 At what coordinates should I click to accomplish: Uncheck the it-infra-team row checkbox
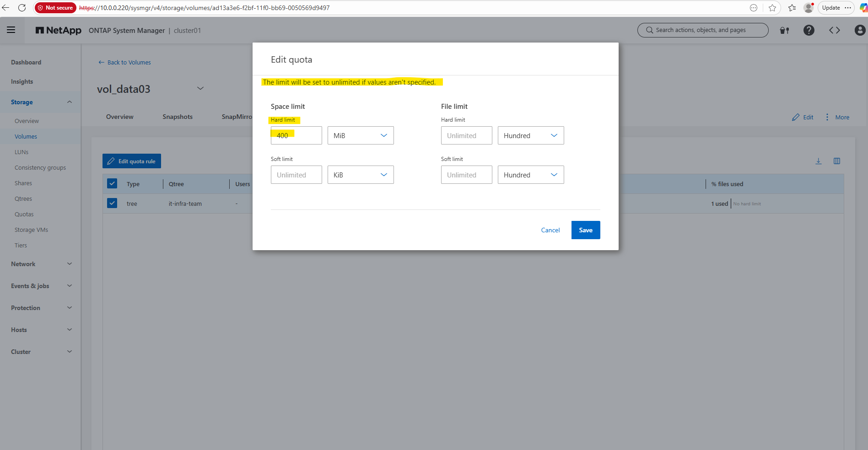tap(112, 204)
